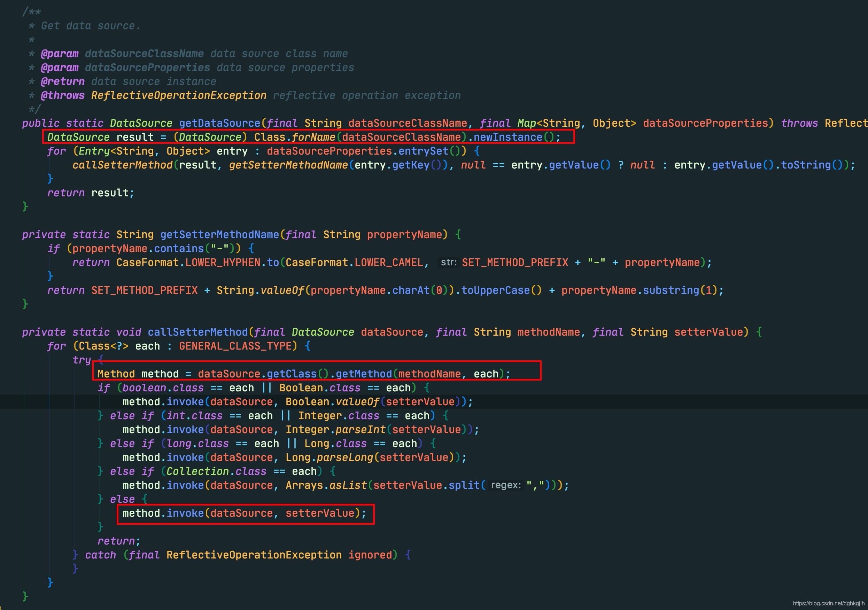Click Class.forName method call
Viewport: 868px width, 610px height.
point(295,137)
